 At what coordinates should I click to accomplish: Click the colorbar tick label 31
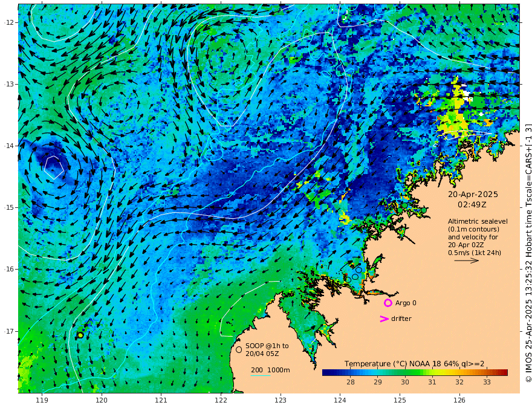coord(432,382)
